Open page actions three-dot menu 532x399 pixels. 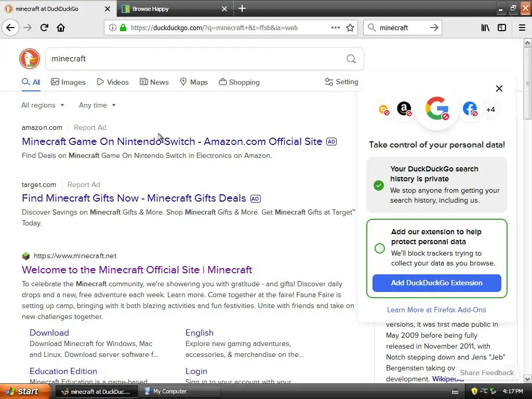(x=335, y=28)
